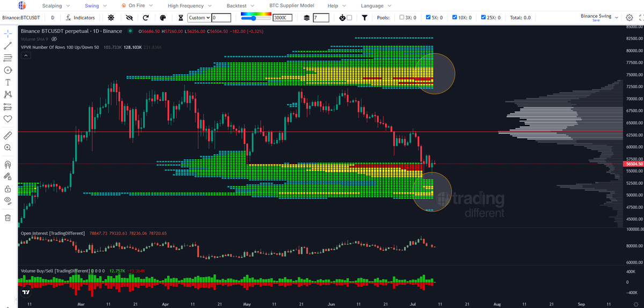Click the Total: 0.0 pools readout
This screenshot has width=644, height=308.
[520, 18]
